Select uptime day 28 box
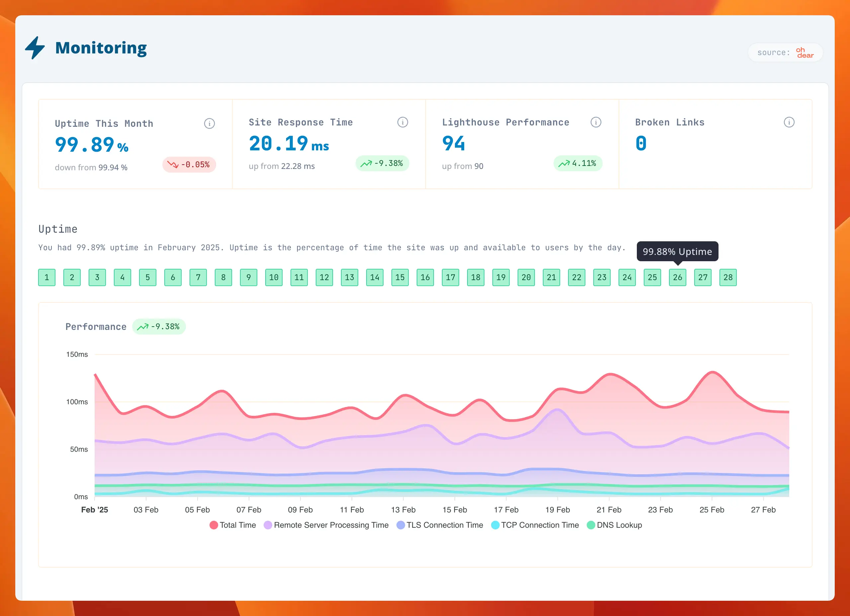The width and height of the screenshot is (850, 616). [728, 277]
